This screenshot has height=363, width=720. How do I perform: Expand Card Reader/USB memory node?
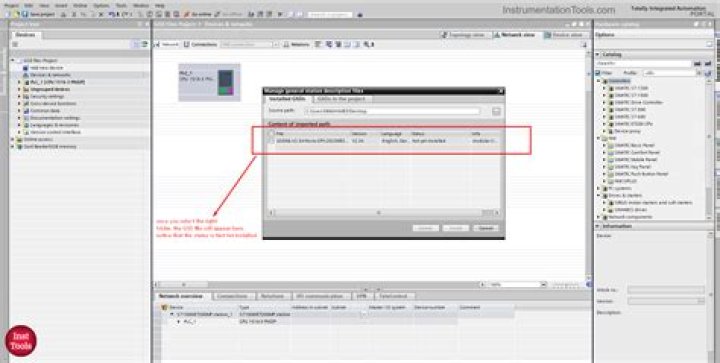click(x=13, y=147)
